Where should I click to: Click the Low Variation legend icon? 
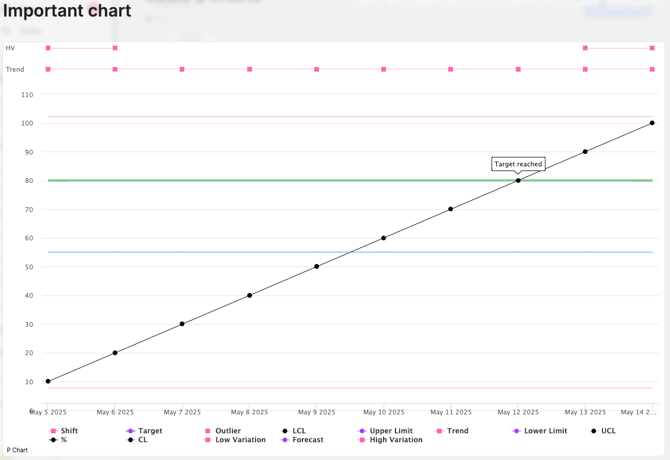pos(208,440)
